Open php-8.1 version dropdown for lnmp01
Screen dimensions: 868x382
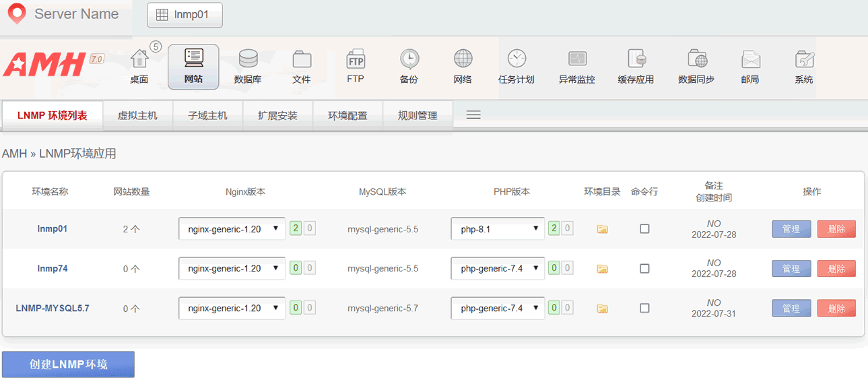(498, 228)
